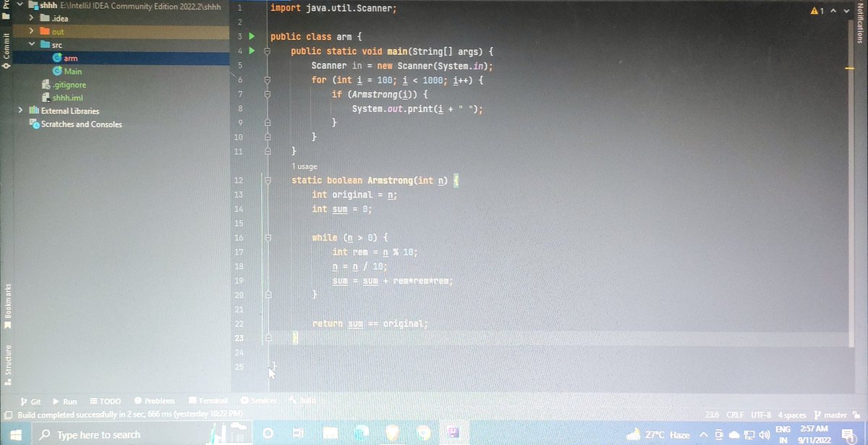Image resolution: width=868 pixels, height=445 pixels.
Task: Open the Run tool window tab
Action: click(66, 401)
